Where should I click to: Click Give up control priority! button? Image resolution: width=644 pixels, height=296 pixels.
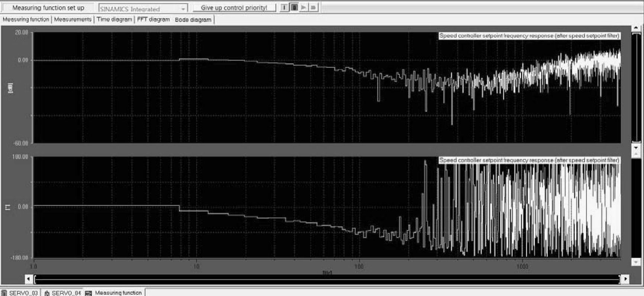tap(234, 8)
